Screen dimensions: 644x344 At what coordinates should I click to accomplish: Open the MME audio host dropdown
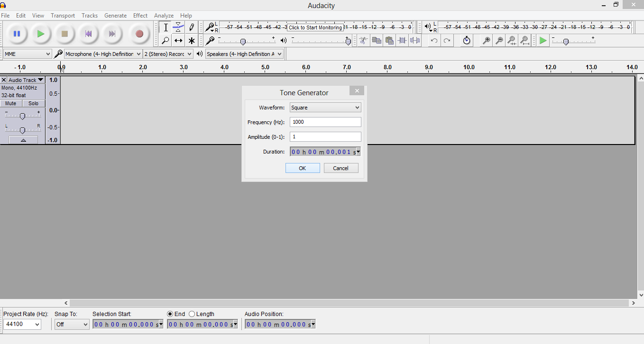coord(27,54)
